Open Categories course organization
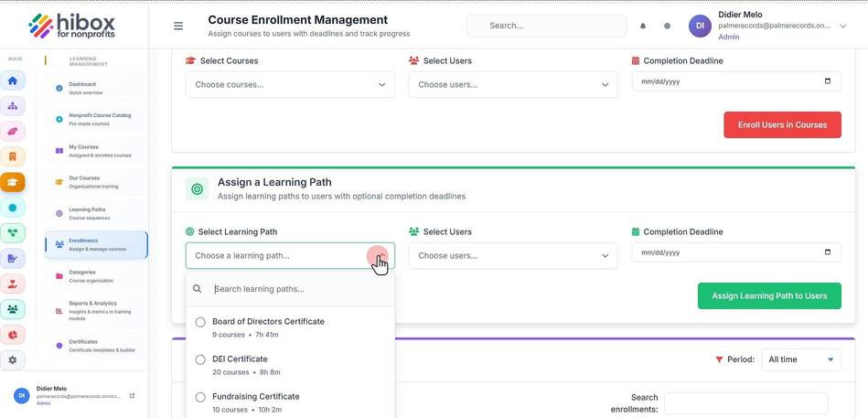 96,276
